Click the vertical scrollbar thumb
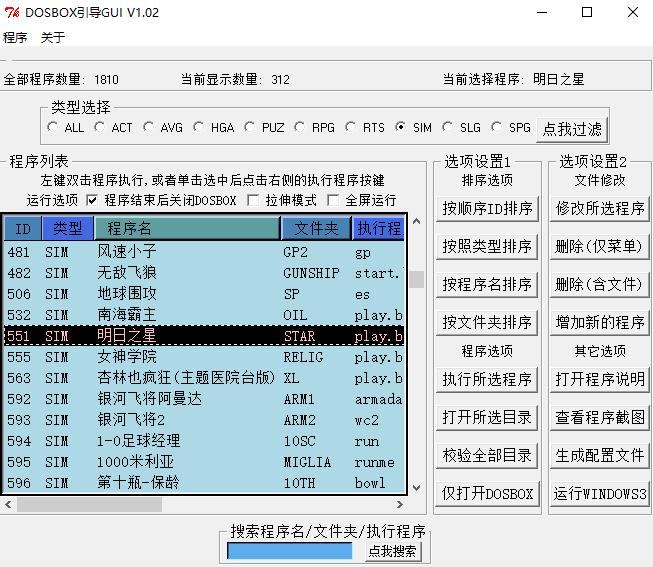Image resolution: width=653 pixels, height=567 pixels. point(416,280)
